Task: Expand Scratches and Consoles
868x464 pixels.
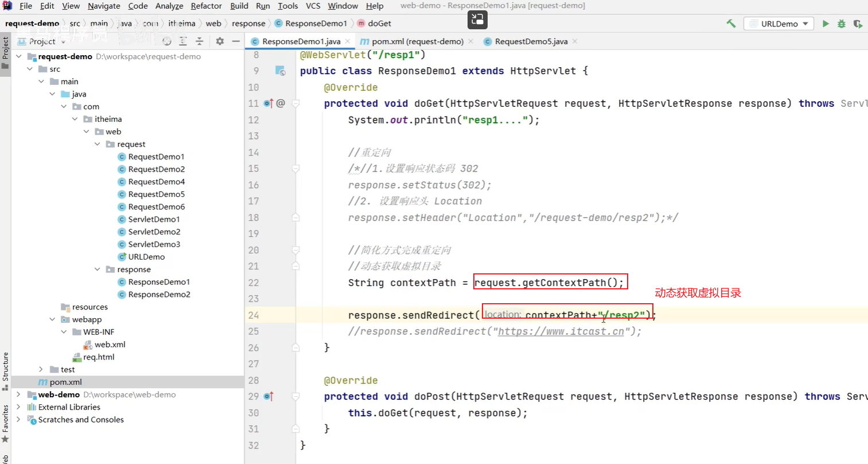Action: point(19,420)
